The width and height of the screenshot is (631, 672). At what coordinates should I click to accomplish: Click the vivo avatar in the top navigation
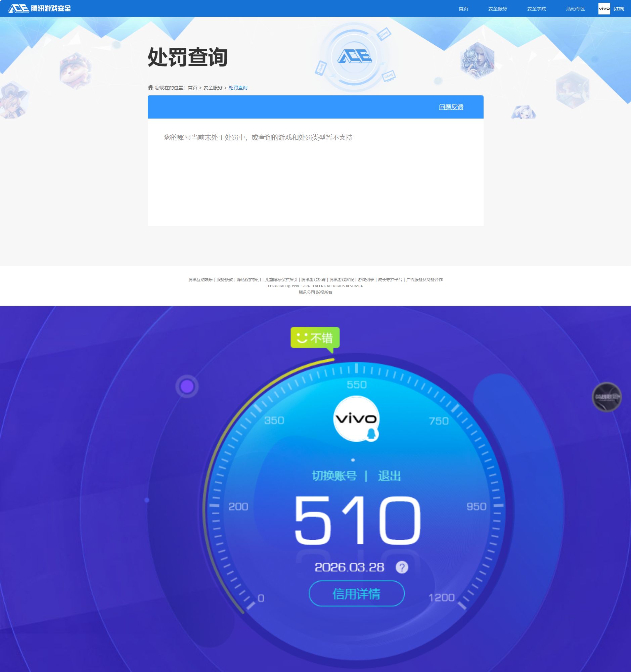pos(604,8)
